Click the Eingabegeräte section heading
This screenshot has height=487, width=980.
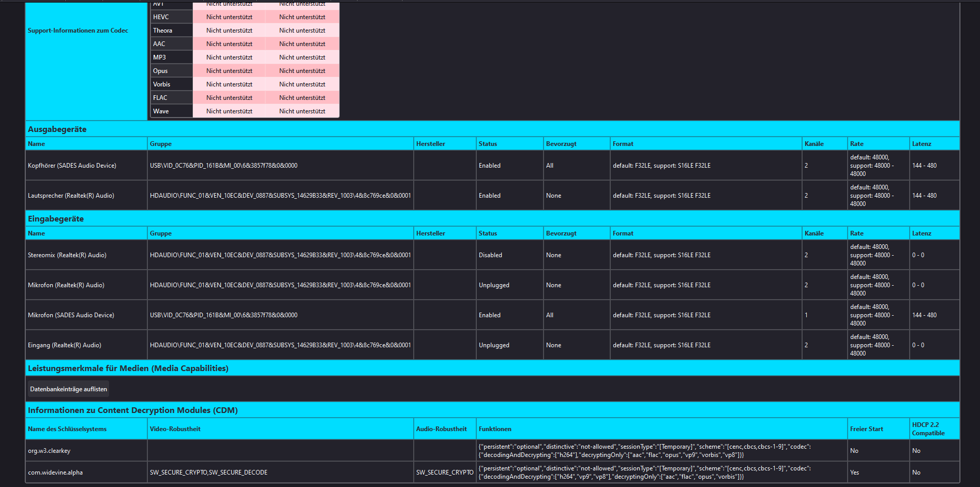pos(56,219)
